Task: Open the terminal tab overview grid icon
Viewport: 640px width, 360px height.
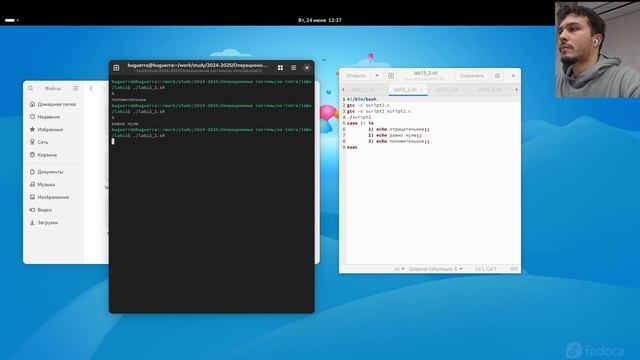Action: [x=280, y=68]
